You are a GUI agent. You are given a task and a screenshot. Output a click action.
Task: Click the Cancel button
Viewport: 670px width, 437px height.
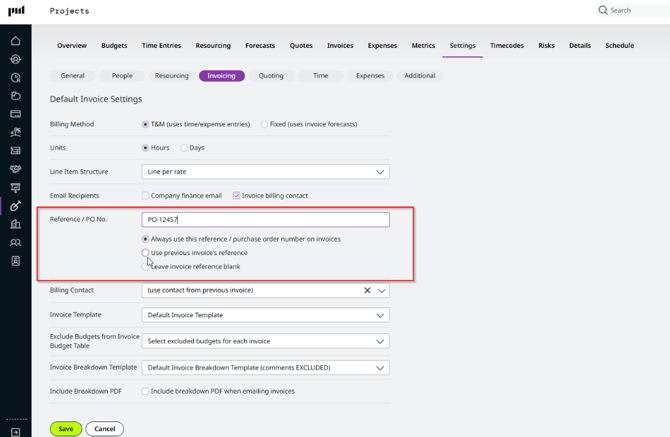(x=105, y=429)
